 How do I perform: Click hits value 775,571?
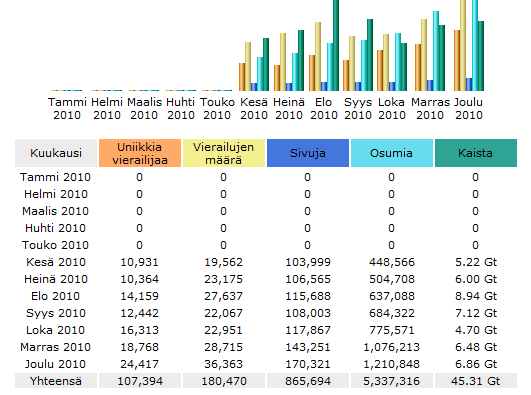pyautogui.click(x=391, y=330)
